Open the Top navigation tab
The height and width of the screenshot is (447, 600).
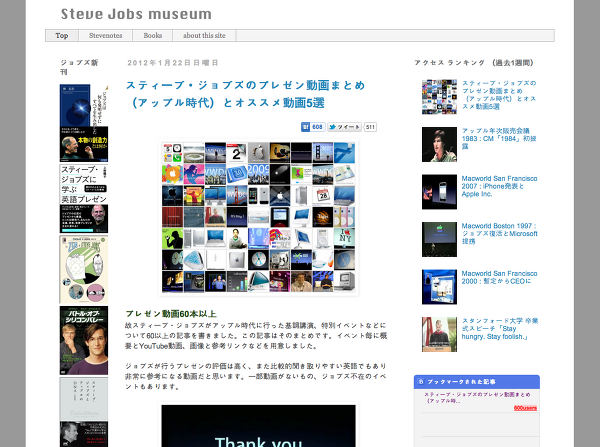(62, 36)
